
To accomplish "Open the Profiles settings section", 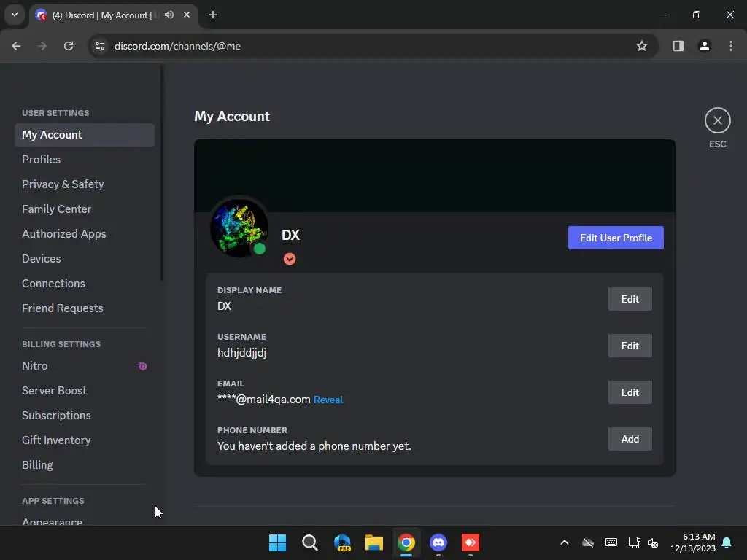I will pos(85,160).
